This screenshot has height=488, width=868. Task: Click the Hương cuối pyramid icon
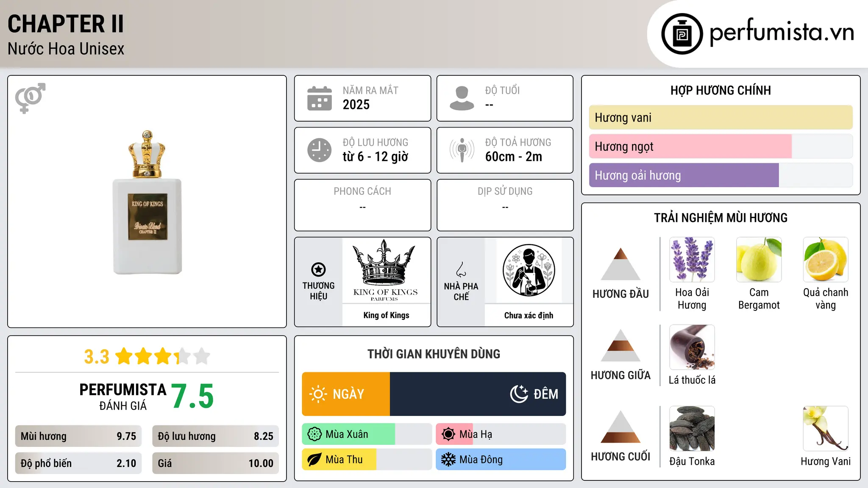click(x=620, y=427)
